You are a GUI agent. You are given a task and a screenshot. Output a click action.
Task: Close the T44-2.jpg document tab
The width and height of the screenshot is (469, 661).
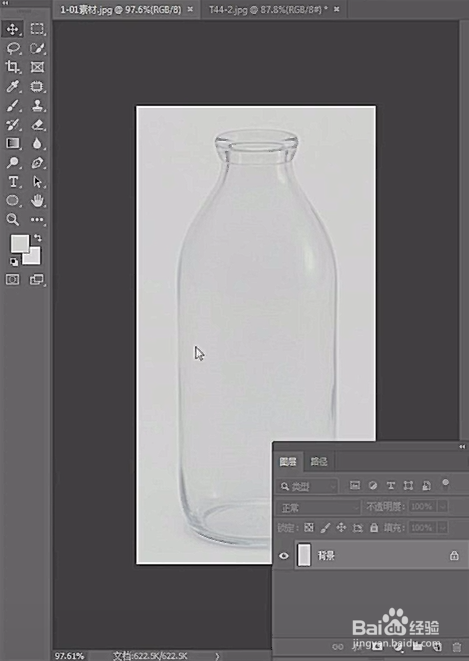(x=336, y=9)
